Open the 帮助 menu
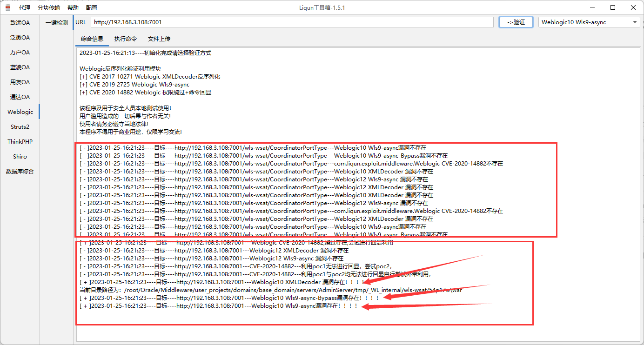The height and width of the screenshot is (345, 644). point(73,8)
